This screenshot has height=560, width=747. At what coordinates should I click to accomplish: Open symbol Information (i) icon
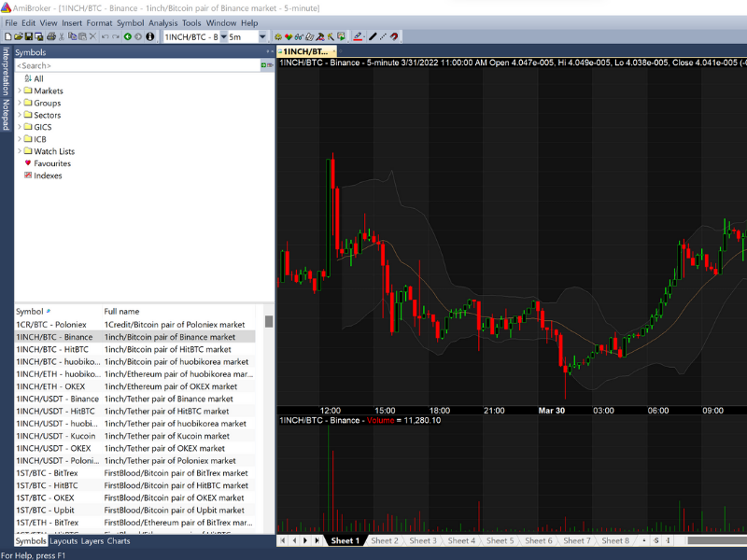(150, 36)
